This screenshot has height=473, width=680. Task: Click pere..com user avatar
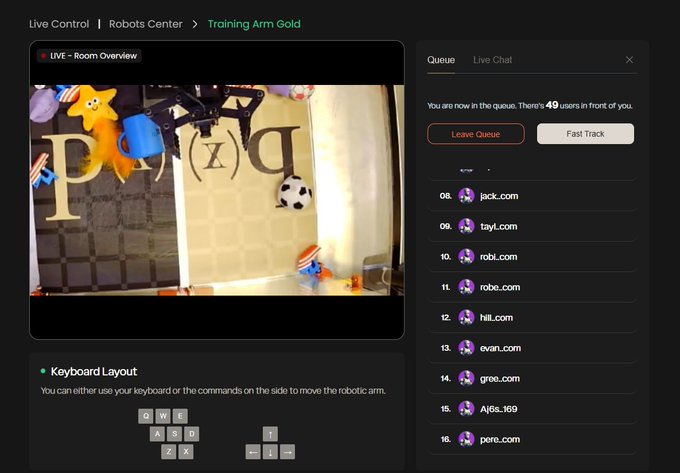tap(466, 439)
